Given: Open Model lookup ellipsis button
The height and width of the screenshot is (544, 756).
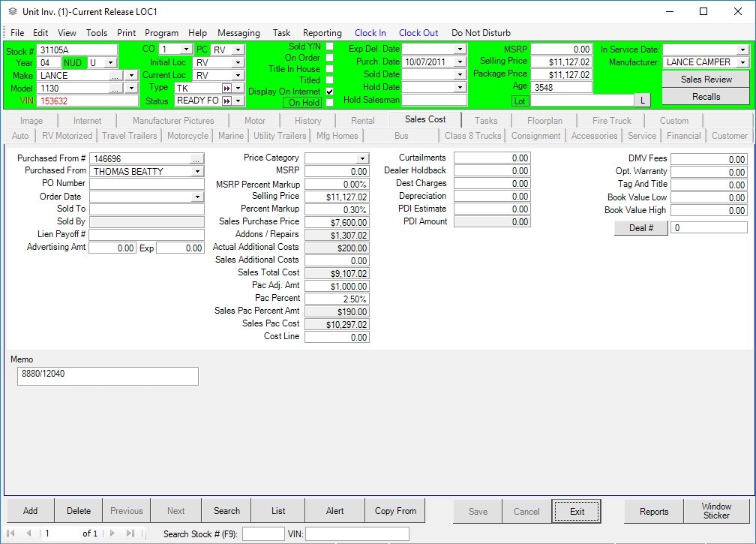Looking at the screenshot, I should (115, 89).
